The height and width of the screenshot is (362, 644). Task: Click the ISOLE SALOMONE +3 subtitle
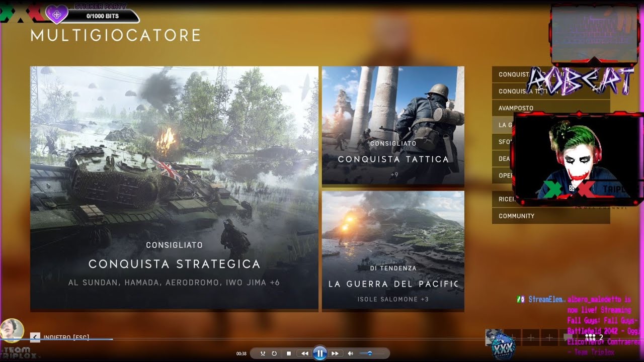pyautogui.click(x=393, y=299)
